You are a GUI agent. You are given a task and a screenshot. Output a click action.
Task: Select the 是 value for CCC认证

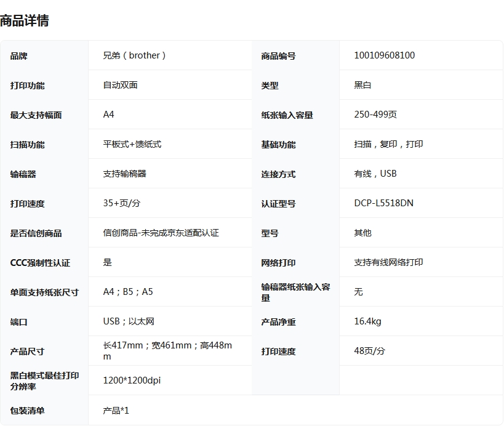point(107,262)
